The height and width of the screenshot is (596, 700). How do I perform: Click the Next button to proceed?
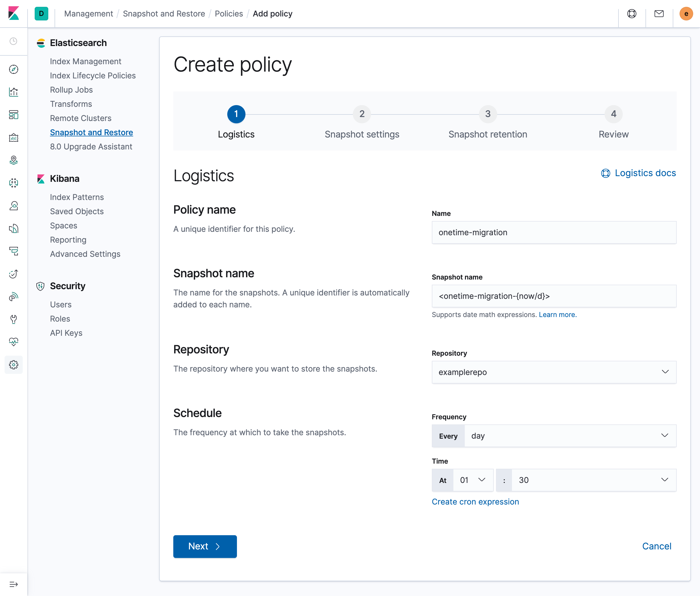click(x=205, y=546)
